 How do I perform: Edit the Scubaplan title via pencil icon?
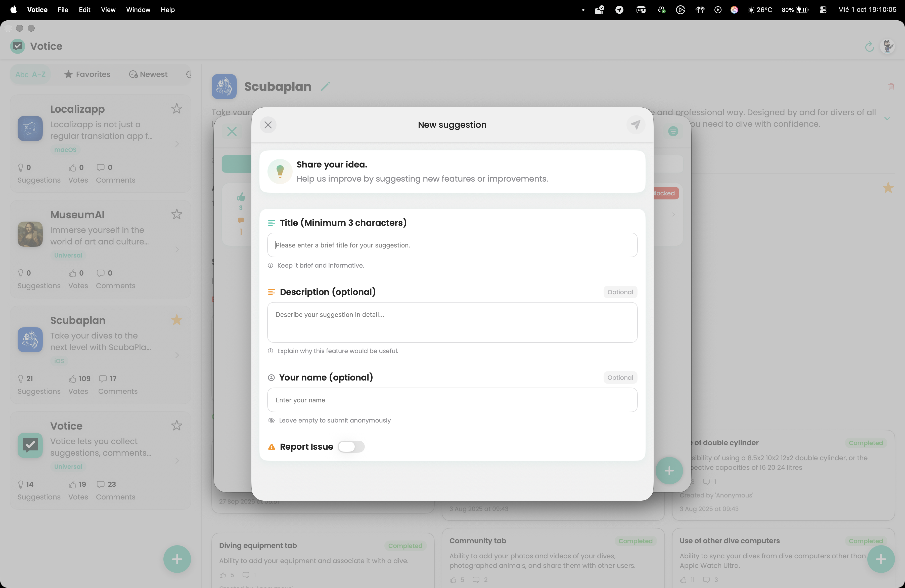(326, 86)
